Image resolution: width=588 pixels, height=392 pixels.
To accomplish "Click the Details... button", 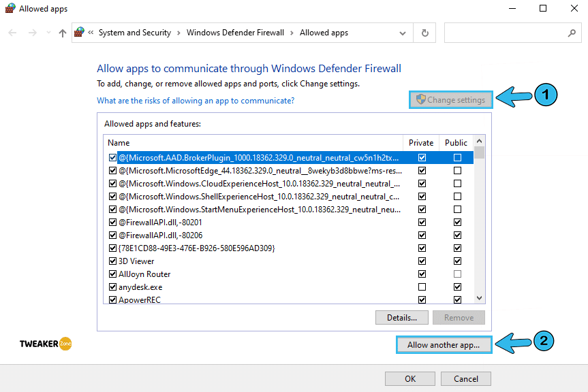I will 401,318.
